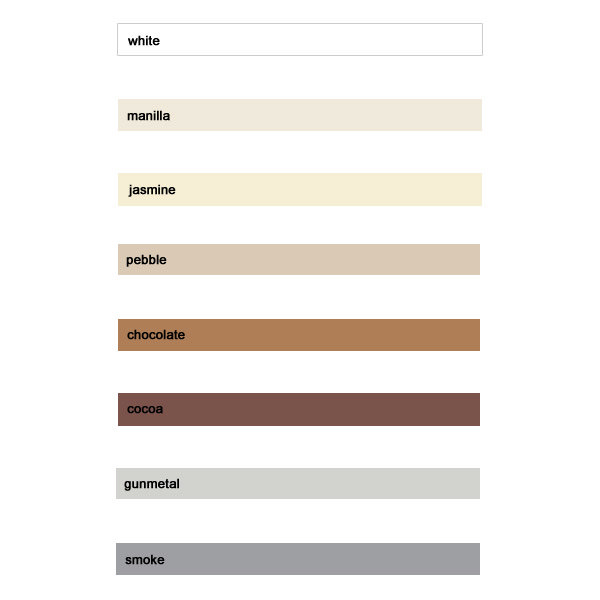Screen dimensions: 600x600
Task: Select the white color swatch
Action: [300, 40]
